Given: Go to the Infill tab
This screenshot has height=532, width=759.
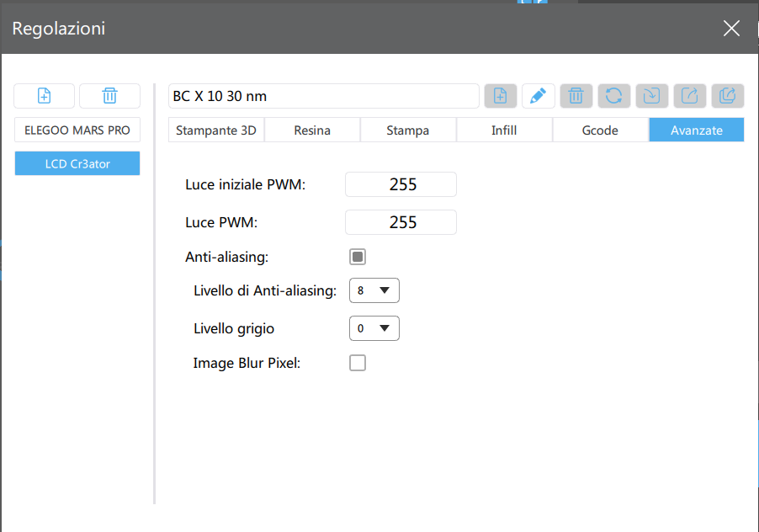Looking at the screenshot, I should click(504, 130).
